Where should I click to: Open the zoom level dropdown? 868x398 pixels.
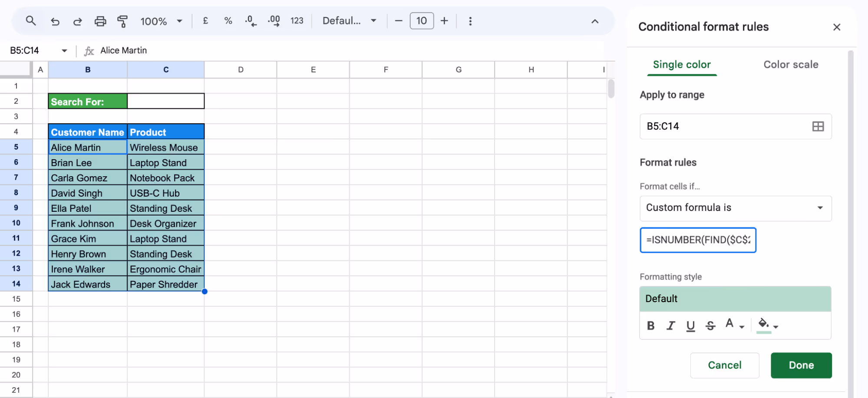[x=161, y=20]
